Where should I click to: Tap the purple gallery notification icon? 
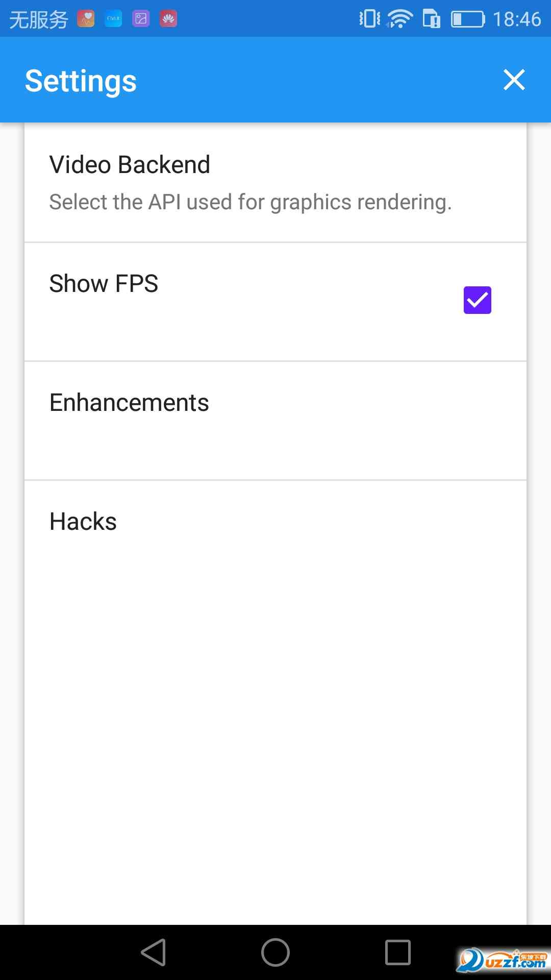pos(141,19)
